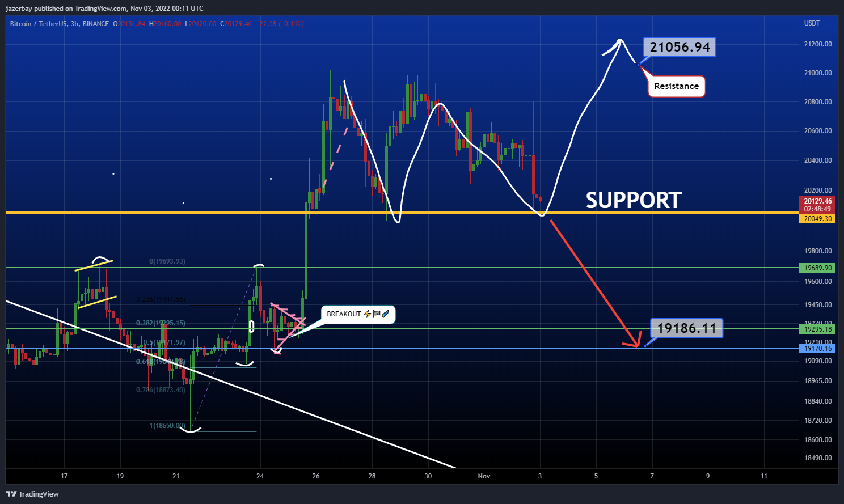Click the SUPPORT text annotation
This screenshot has height=504, width=844.
pos(634,200)
